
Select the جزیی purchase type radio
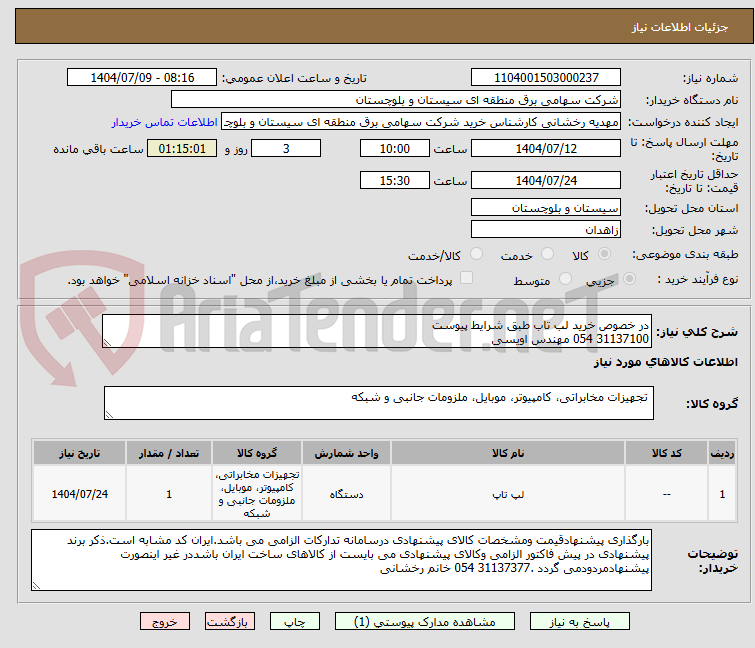pos(629,279)
